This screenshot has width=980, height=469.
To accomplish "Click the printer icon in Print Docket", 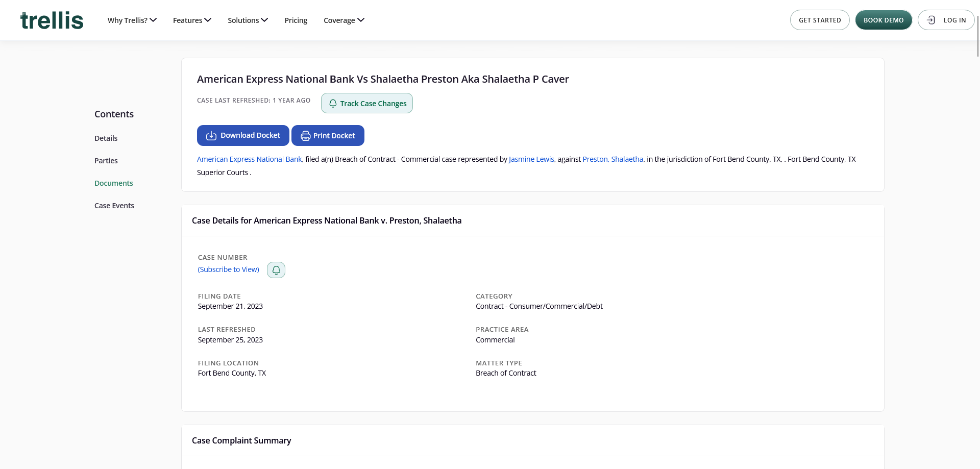I will point(306,136).
